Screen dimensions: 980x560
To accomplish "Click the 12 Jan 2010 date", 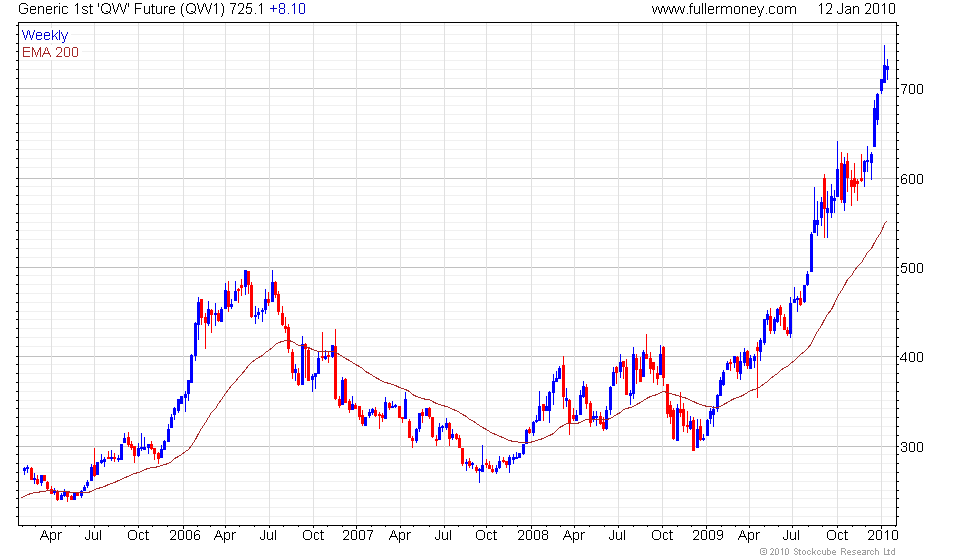I will click(x=855, y=9).
